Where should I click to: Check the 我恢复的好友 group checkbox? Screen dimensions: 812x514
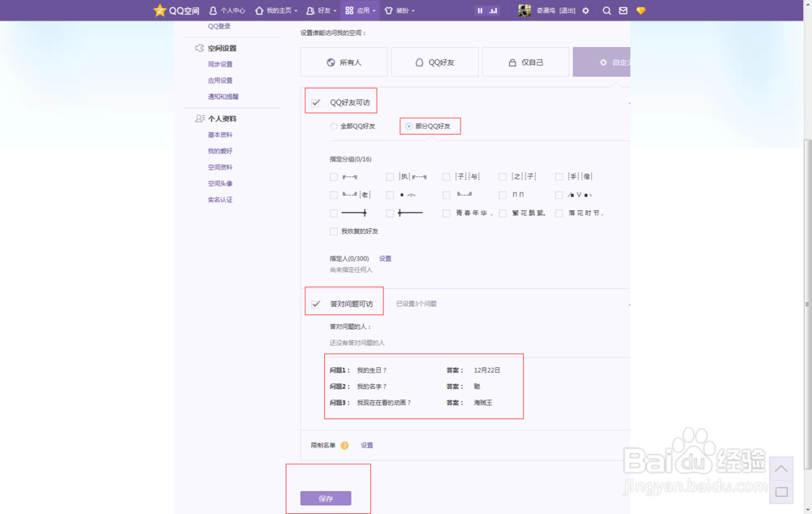point(333,231)
